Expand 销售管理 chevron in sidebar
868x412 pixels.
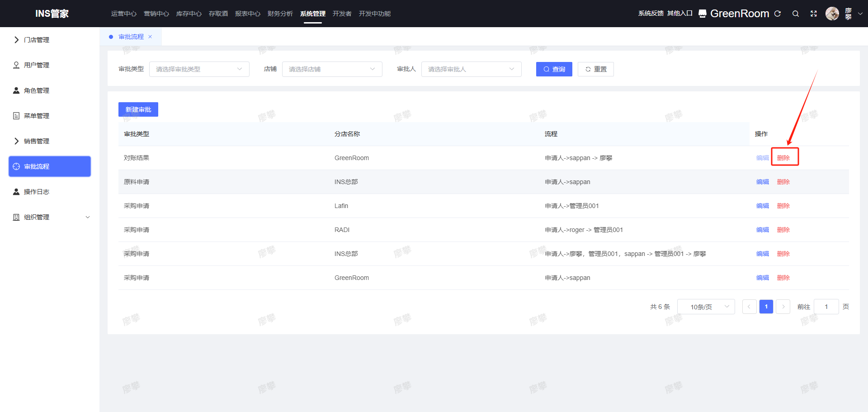(x=16, y=141)
